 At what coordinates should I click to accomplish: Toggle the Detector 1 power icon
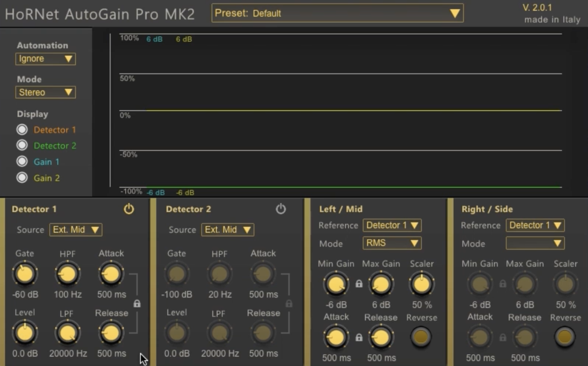(129, 209)
